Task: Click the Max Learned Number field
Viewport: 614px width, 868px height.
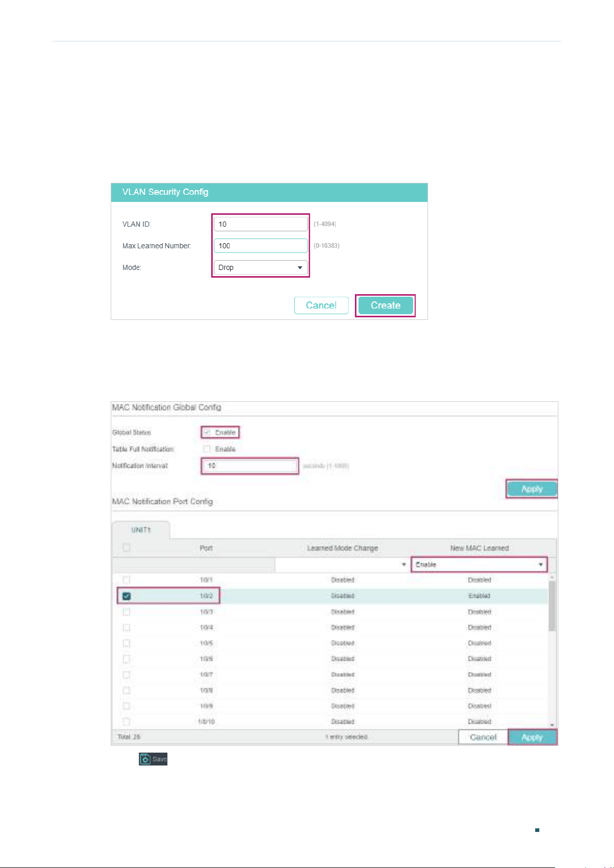Action: coord(261,246)
